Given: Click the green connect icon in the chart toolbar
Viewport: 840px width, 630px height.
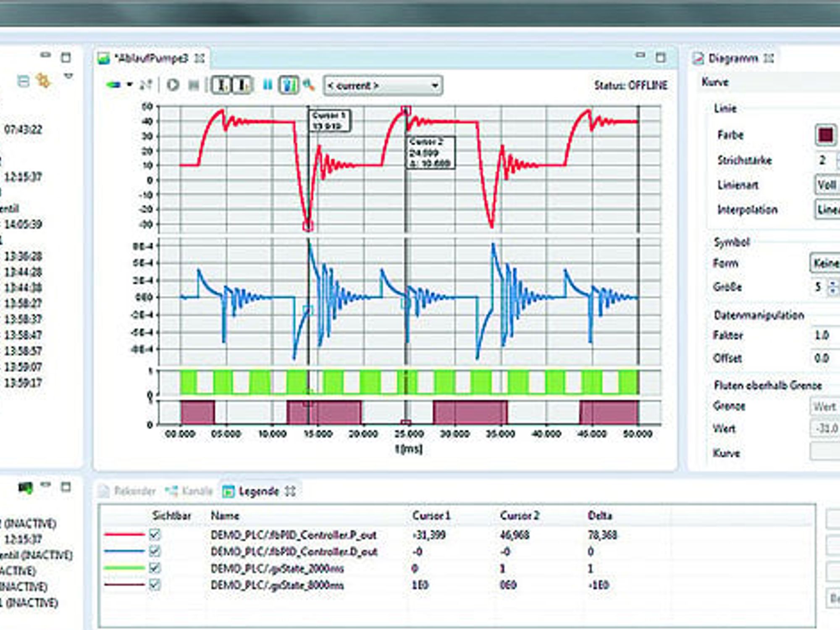Looking at the screenshot, I should pos(113,85).
